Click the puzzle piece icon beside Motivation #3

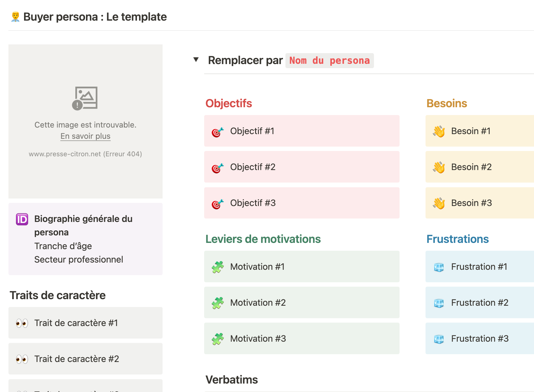(x=218, y=339)
